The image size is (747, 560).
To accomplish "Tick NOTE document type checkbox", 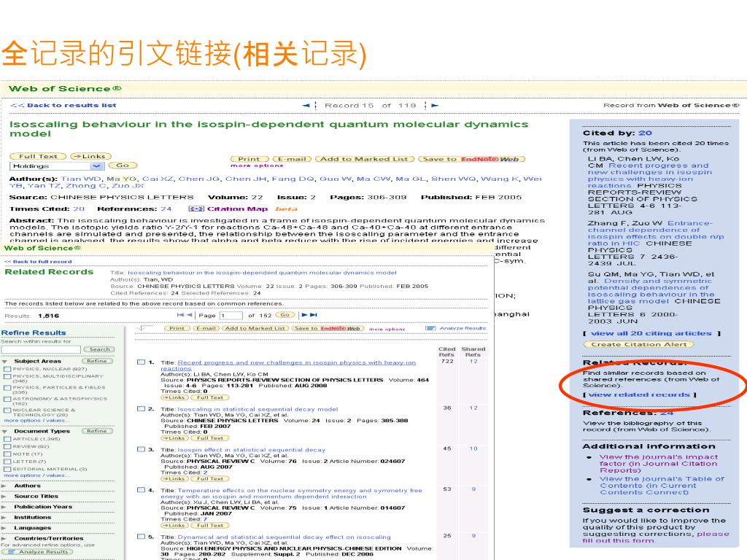I will [7, 454].
